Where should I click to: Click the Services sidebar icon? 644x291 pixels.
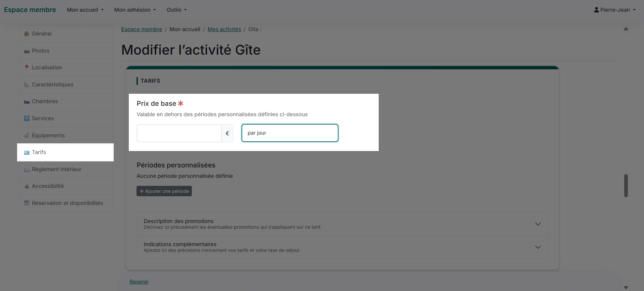27,119
